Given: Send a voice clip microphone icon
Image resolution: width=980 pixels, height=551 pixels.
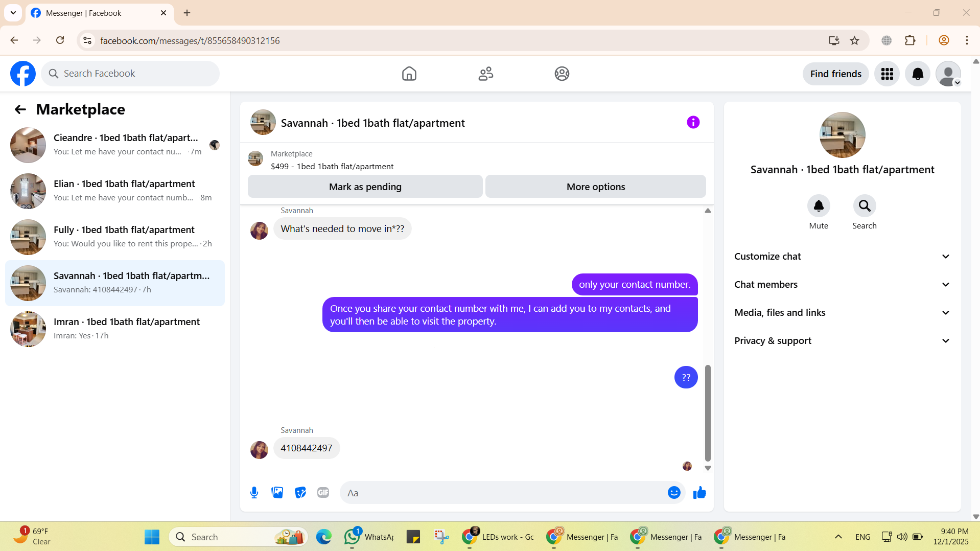Looking at the screenshot, I should pos(254,493).
